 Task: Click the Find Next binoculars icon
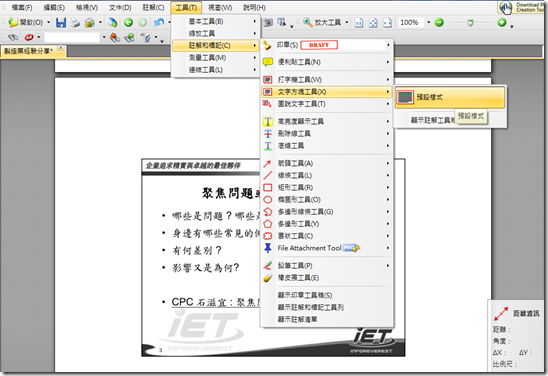pos(129,37)
